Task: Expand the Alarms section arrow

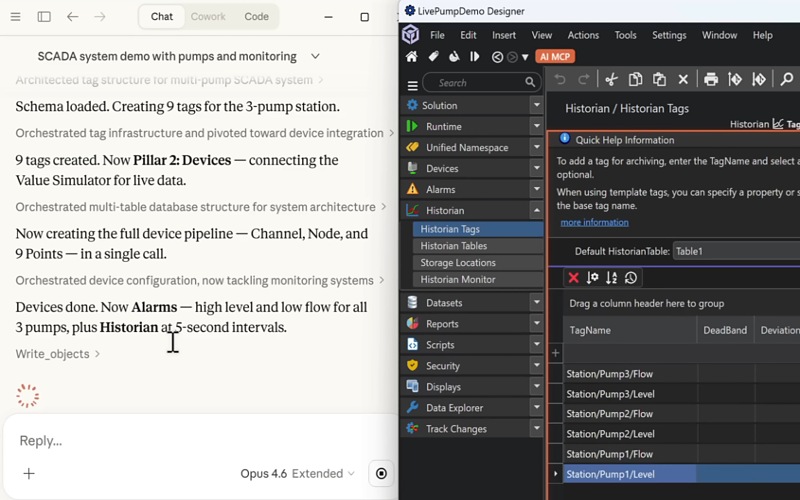Action: [x=536, y=189]
